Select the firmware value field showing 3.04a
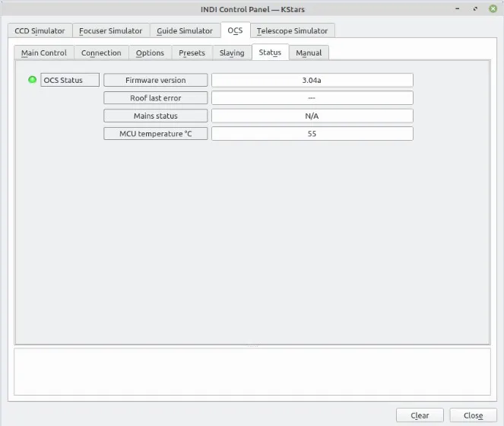Image resolution: width=504 pixels, height=426 pixels. pyautogui.click(x=312, y=80)
